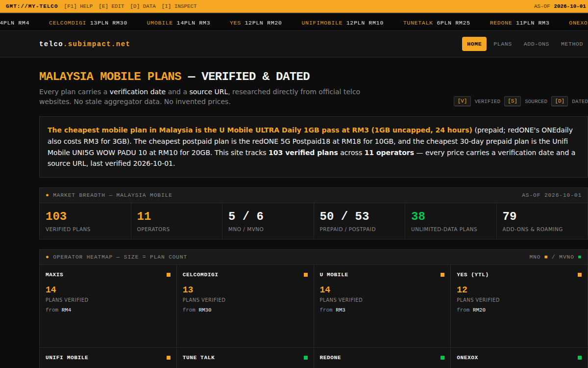Click UMOBILE 14PLN RM3 ticker item
This screenshot has width=588, height=368.
pos(178,23)
